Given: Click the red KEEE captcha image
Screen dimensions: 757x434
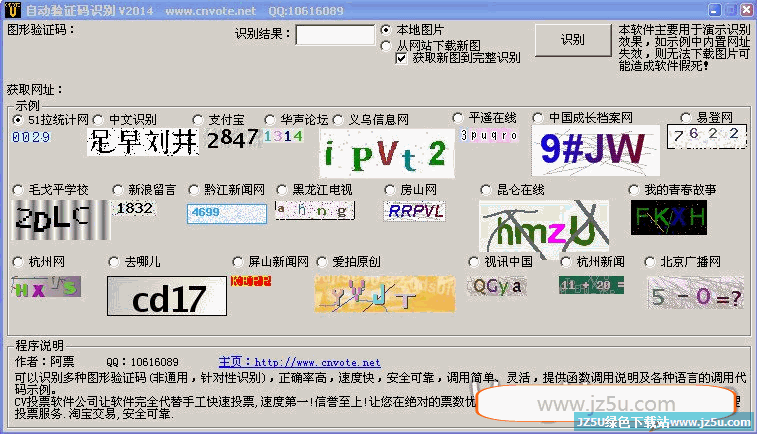Looking at the screenshot, I should (251, 281).
